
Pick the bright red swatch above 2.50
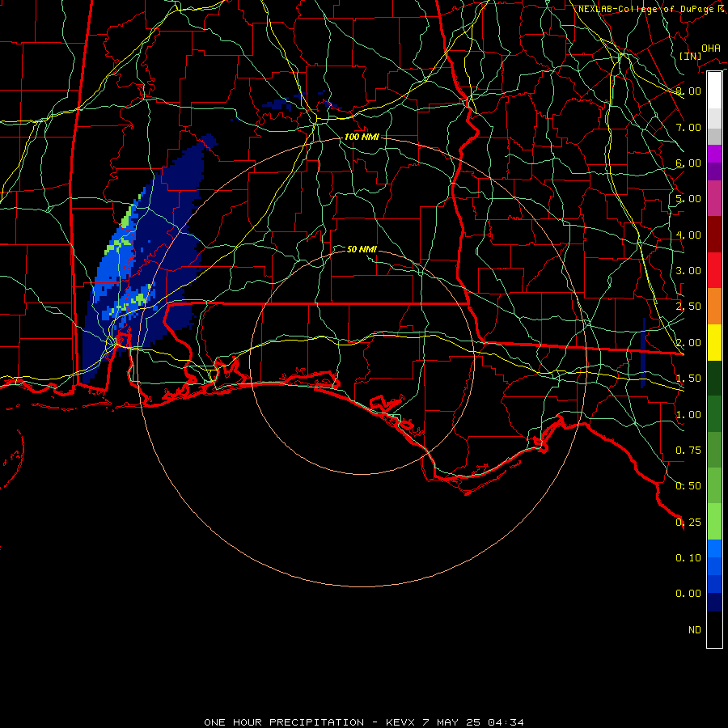pos(714,270)
